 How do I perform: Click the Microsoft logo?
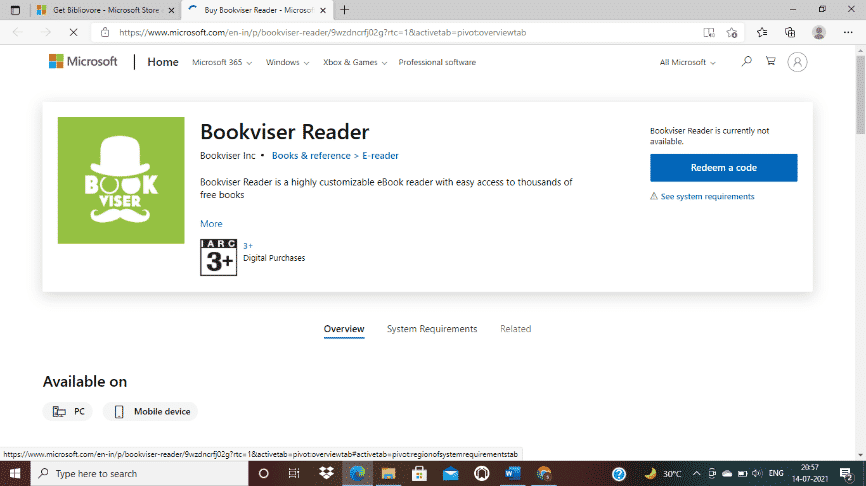coord(83,61)
